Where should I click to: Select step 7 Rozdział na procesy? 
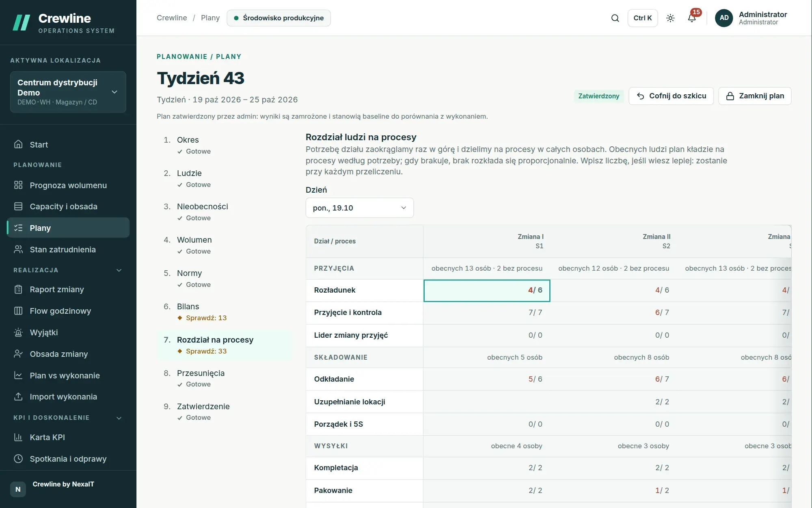click(225, 345)
